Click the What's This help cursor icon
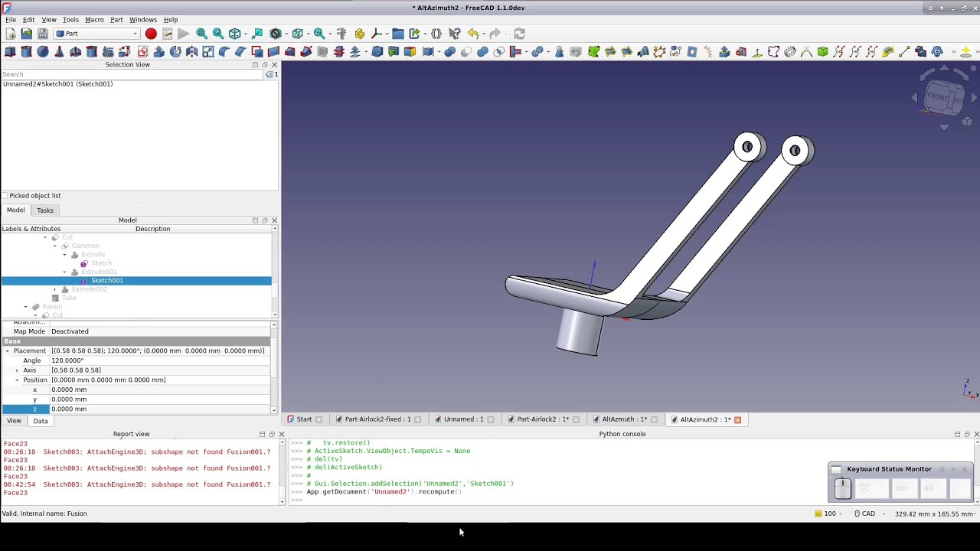 tap(455, 34)
